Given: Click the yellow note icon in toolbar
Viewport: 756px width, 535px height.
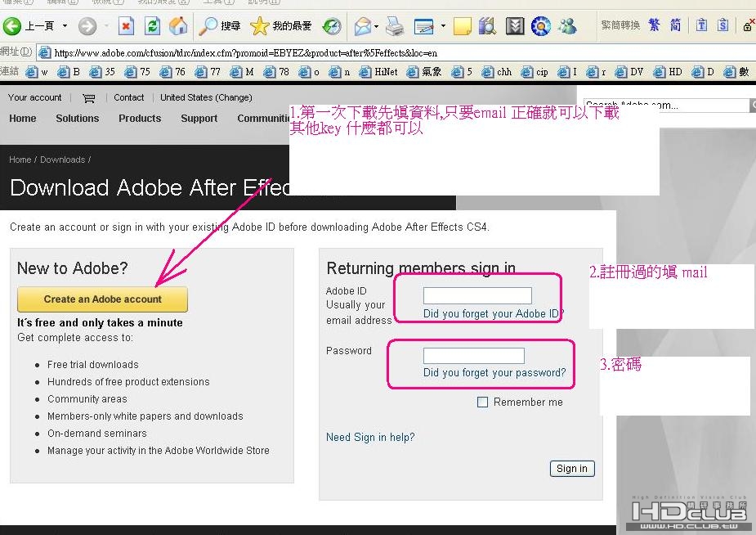Looking at the screenshot, I should click(x=463, y=26).
